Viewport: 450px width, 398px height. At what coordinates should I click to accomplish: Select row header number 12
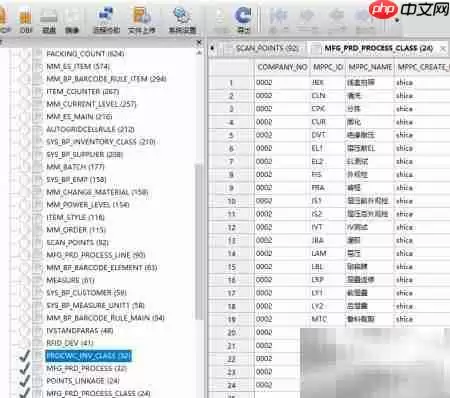coord(231,228)
